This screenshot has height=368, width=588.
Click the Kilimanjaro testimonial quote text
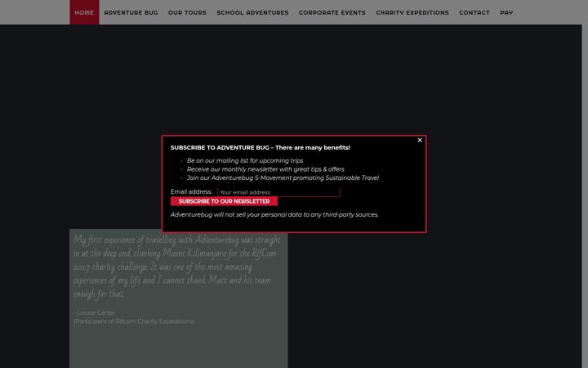point(176,267)
